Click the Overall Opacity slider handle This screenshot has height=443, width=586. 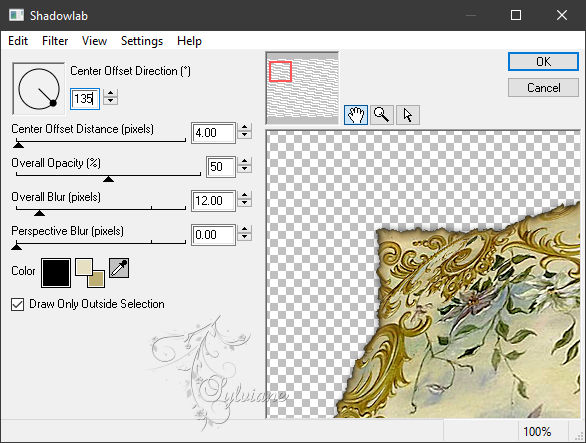(108, 179)
